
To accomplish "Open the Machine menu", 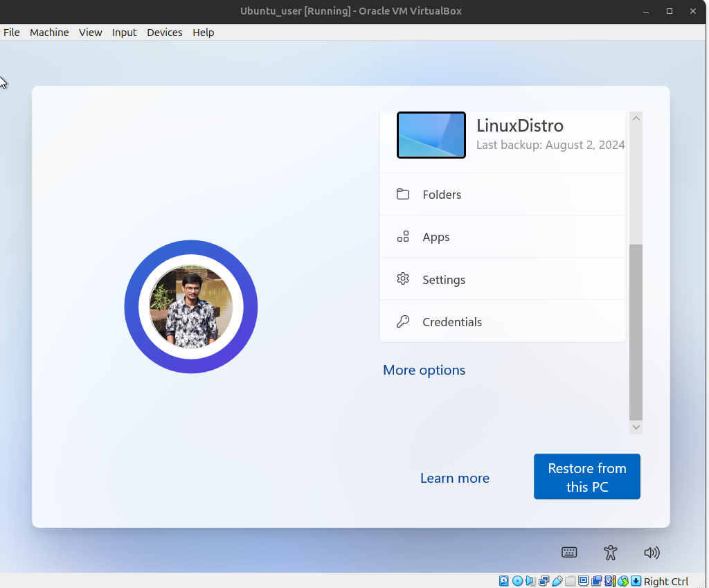I will 49,33.
